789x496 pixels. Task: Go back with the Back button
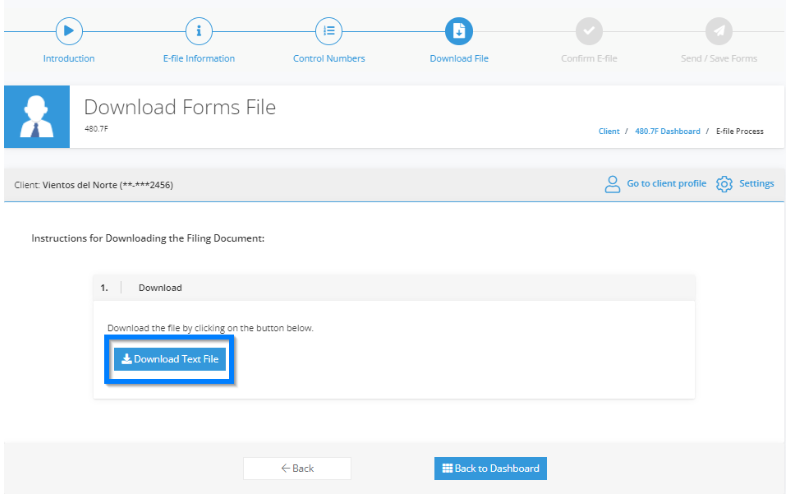(x=297, y=468)
